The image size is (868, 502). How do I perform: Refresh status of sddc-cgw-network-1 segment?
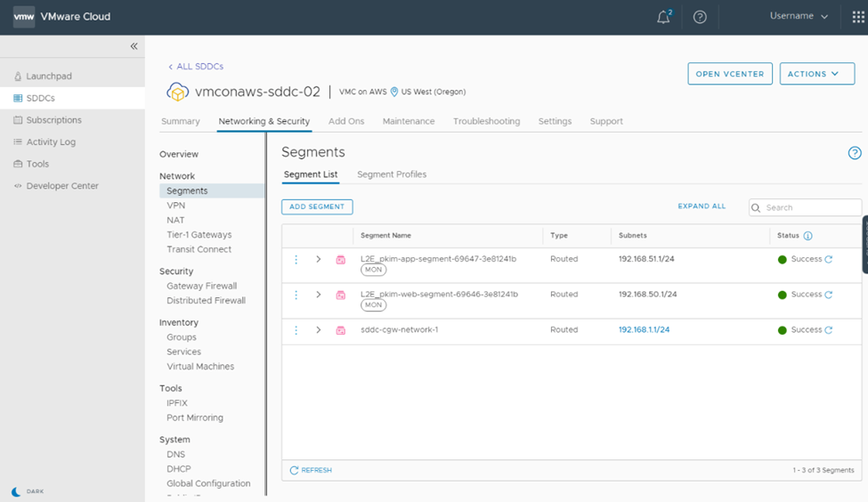pyautogui.click(x=829, y=330)
